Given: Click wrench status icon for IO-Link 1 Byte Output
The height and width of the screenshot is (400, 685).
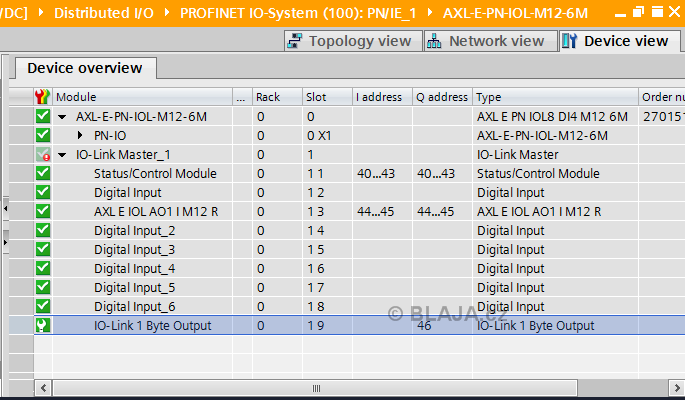Looking at the screenshot, I should [43, 325].
